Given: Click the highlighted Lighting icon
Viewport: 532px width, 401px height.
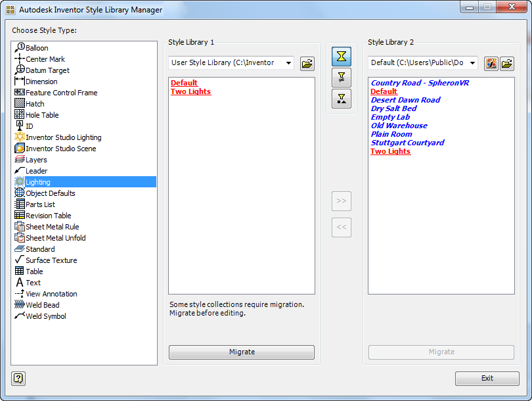Looking at the screenshot, I should coord(20,182).
